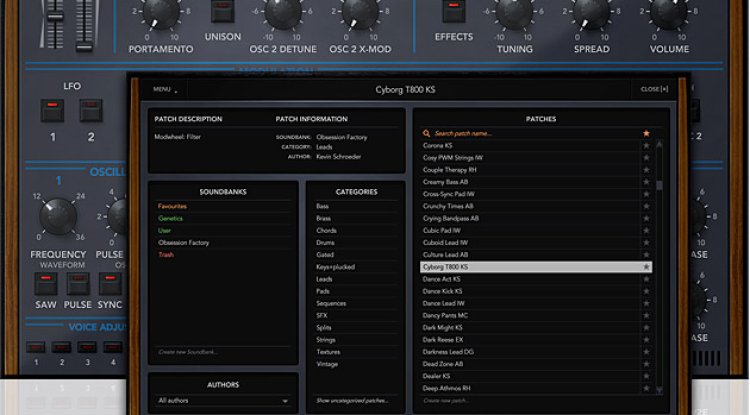The image size is (750, 415).
Task: Star the Dance Kick KS patch
Action: [x=646, y=291]
